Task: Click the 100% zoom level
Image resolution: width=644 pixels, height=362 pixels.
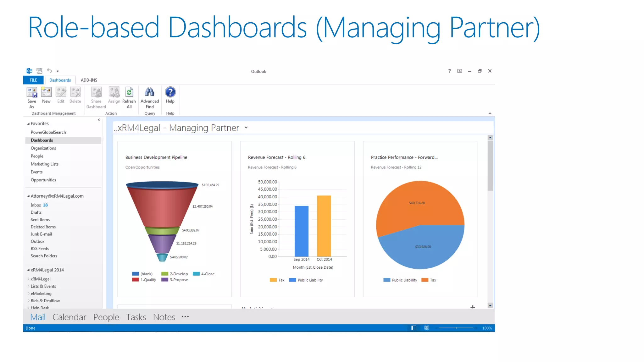Action: click(487, 328)
